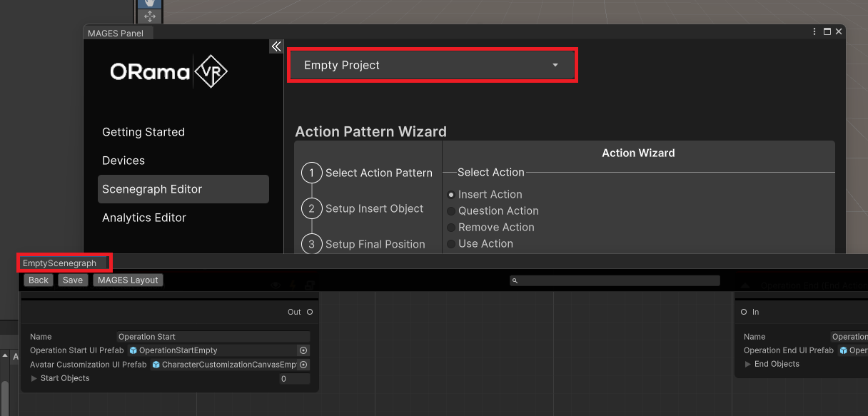This screenshot has width=868, height=416.
Task: Click the OperationStartEmpty prefab cube icon
Action: [133, 350]
